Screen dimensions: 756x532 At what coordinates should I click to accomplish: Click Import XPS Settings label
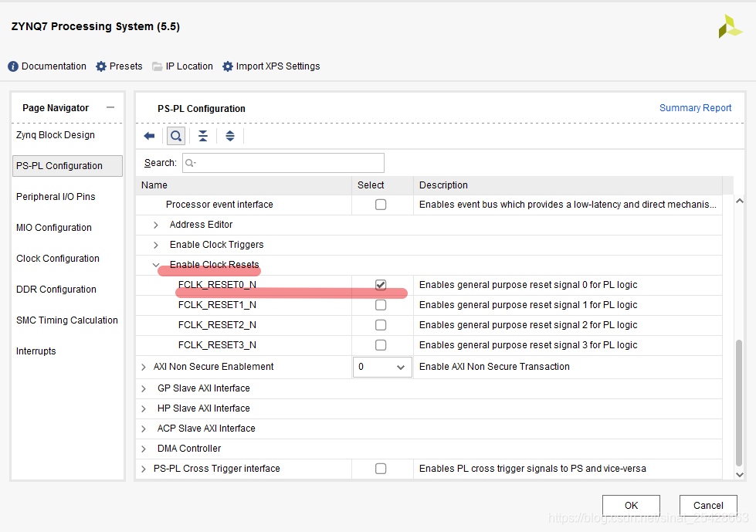(278, 66)
